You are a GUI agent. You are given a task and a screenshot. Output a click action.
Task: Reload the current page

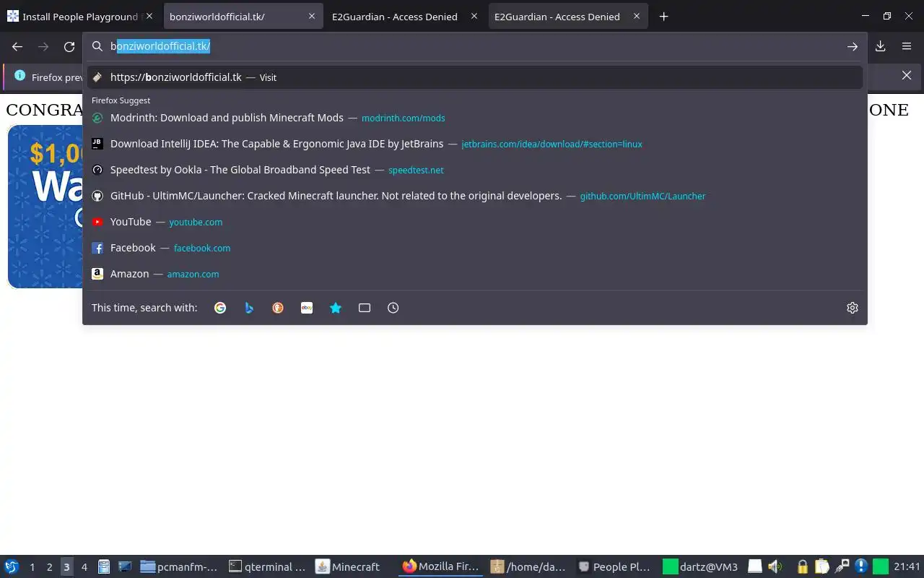69,46
